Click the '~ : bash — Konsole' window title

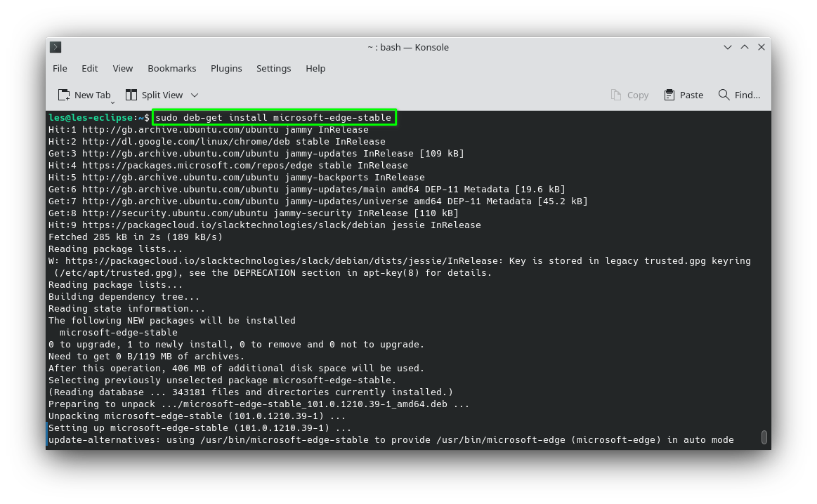click(408, 47)
